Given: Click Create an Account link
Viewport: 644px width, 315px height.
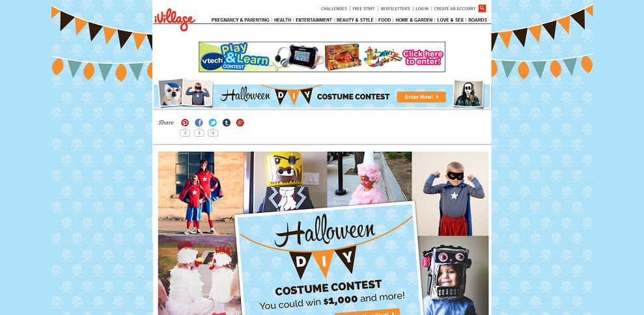Looking at the screenshot, I should (455, 8).
